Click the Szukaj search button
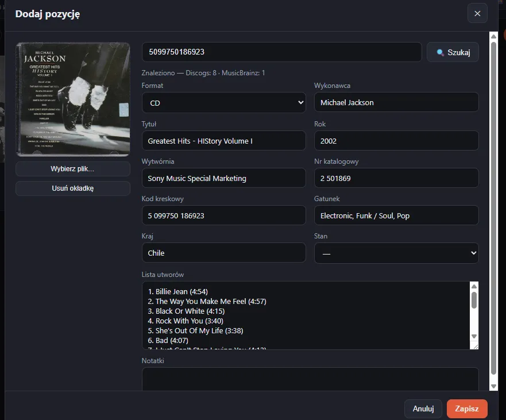506x420 pixels. click(x=453, y=52)
